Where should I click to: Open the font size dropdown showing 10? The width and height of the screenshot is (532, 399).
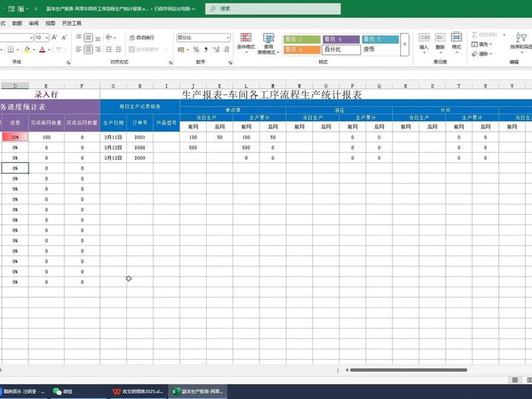[47, 37]
